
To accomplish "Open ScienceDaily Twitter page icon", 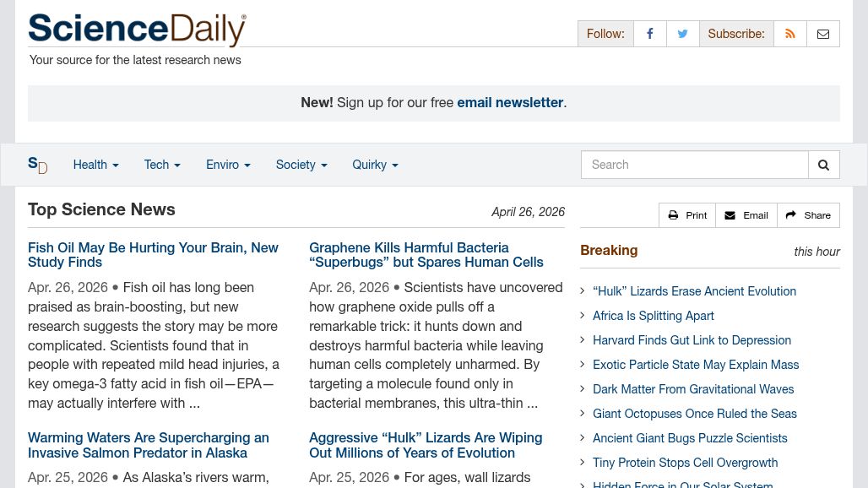I will [x=682, y=34].
